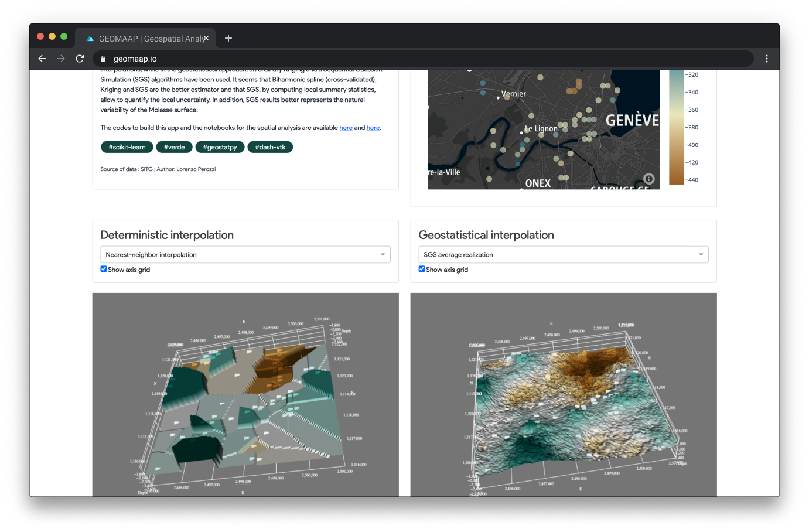The width and height of the screenshot is (809, 532).
Task: Open the SGS average realization dropdown
Action: click(x=563, y=255)
